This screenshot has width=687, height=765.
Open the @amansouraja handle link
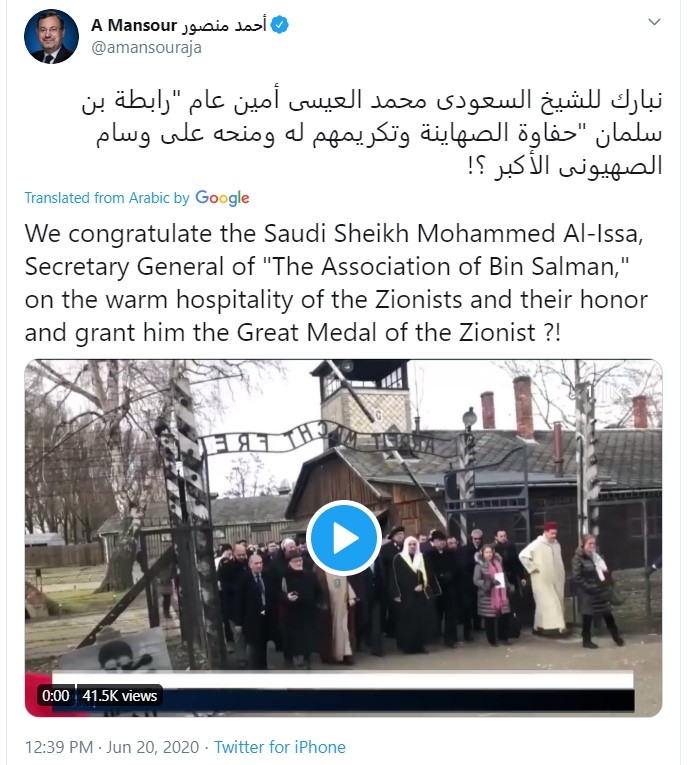146,48
